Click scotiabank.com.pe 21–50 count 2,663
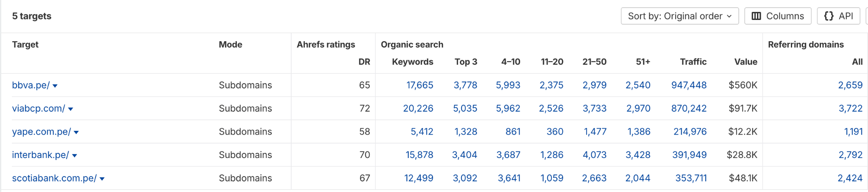The image size is (868, 192). pos(594,178)
